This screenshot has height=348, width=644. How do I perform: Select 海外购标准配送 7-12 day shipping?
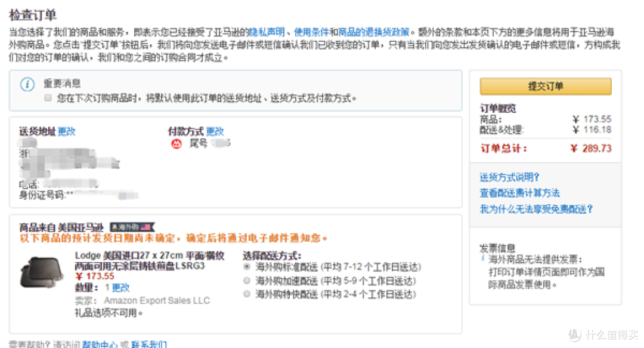247,267
